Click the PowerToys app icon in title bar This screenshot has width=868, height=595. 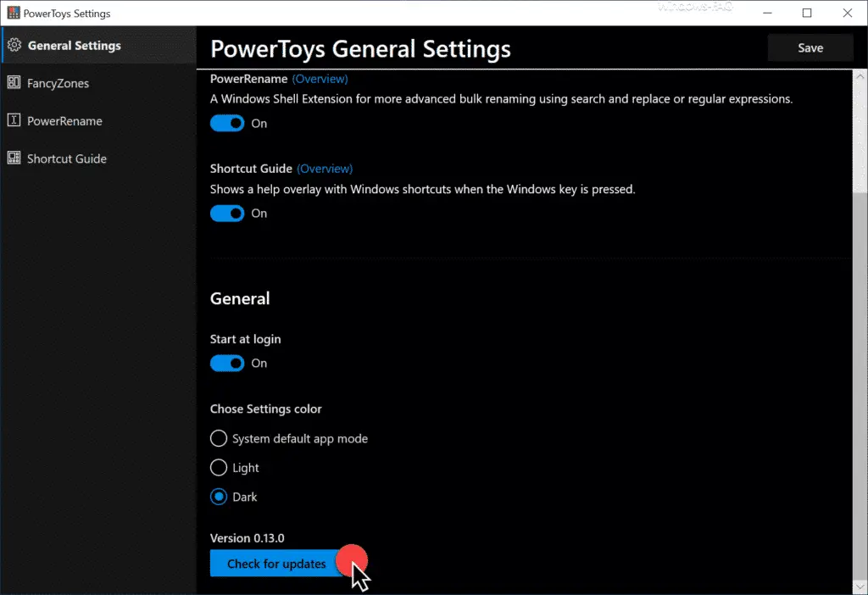tap(14, 13)
